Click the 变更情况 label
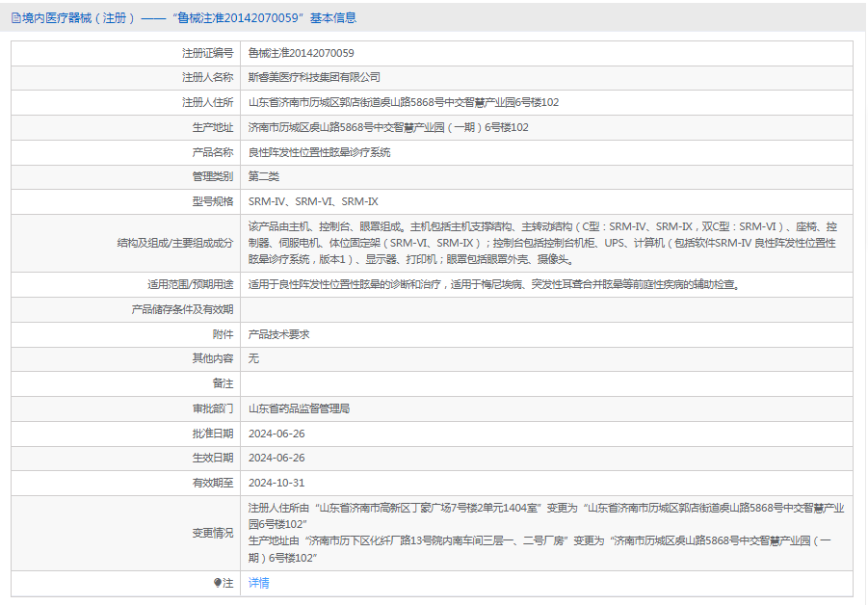Image resolution: width=868 pixels, height=605 pixels. [x=213, y=533]
